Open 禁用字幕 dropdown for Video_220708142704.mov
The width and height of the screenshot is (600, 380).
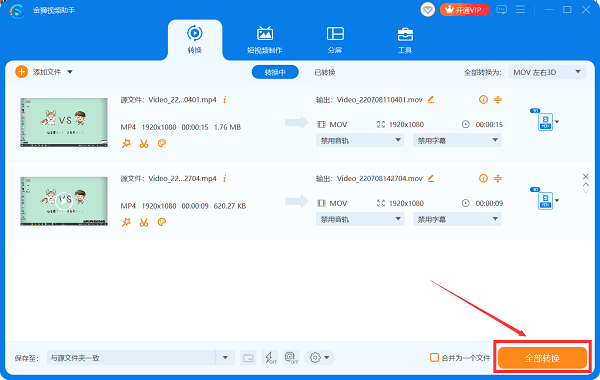(457, 219)
